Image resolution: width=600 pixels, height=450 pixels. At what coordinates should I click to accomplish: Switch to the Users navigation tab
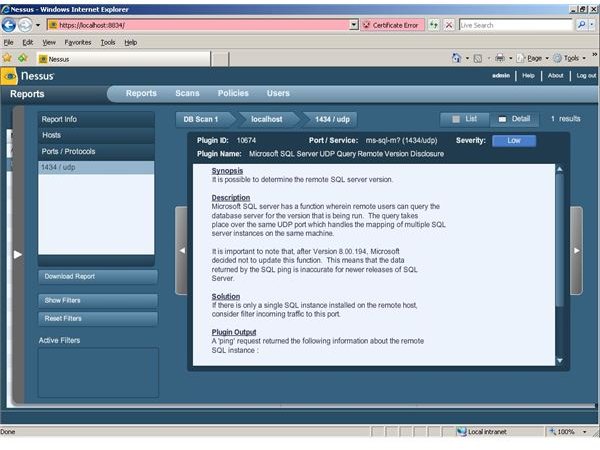click(x=278, y=93)
